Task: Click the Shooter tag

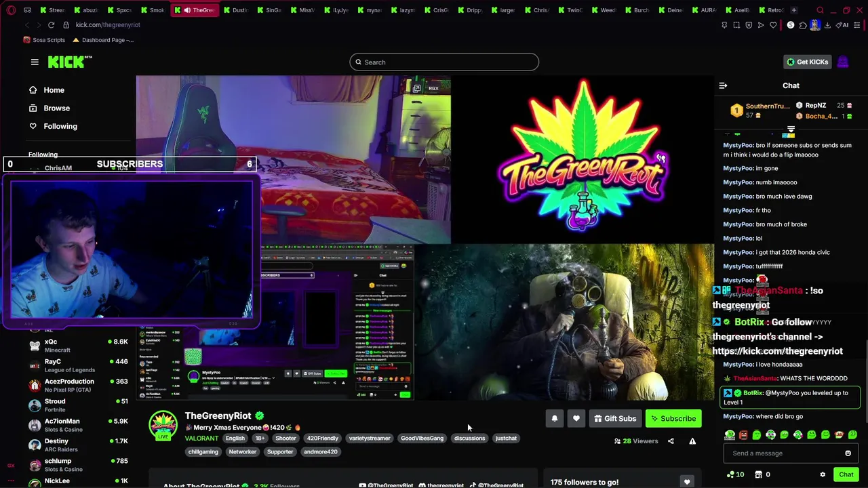Action: pyautogui.click(x=285, y=439)
